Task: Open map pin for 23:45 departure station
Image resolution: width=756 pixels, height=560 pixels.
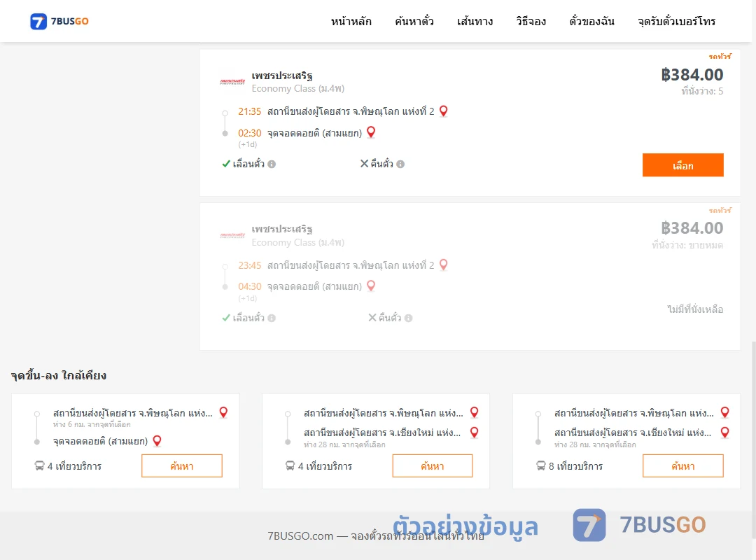Action: pyautogui.click(x=444, y=265)
